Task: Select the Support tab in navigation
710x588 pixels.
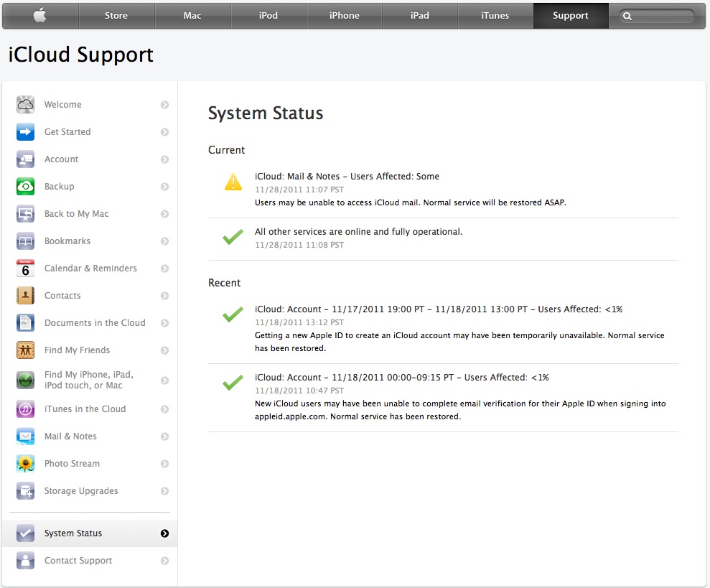Action: pos(571,15)
